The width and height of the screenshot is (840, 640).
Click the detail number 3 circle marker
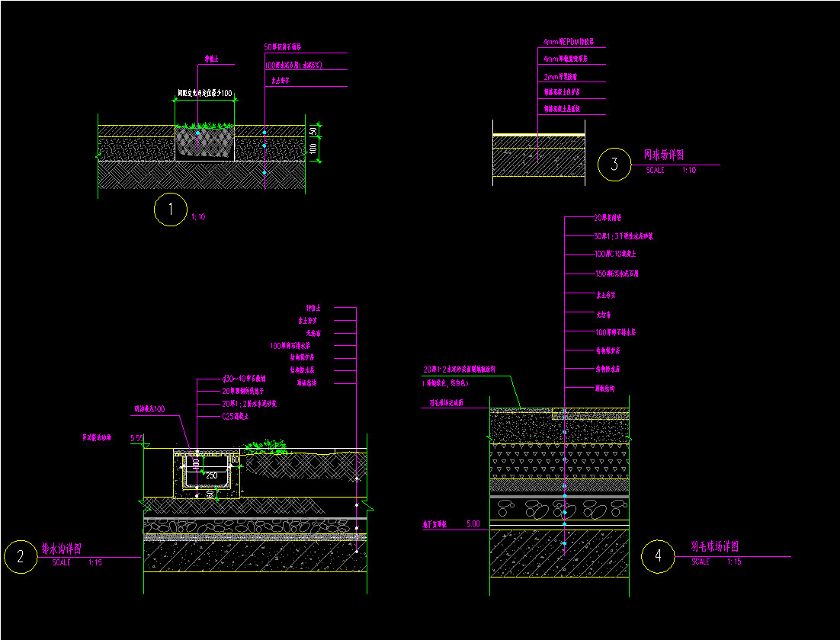tap(614, 165)
